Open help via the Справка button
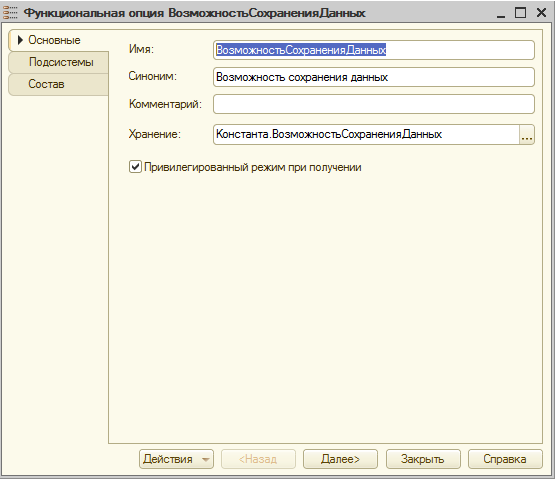The height and width of the screenshot is (480, 555). [505, 459]
